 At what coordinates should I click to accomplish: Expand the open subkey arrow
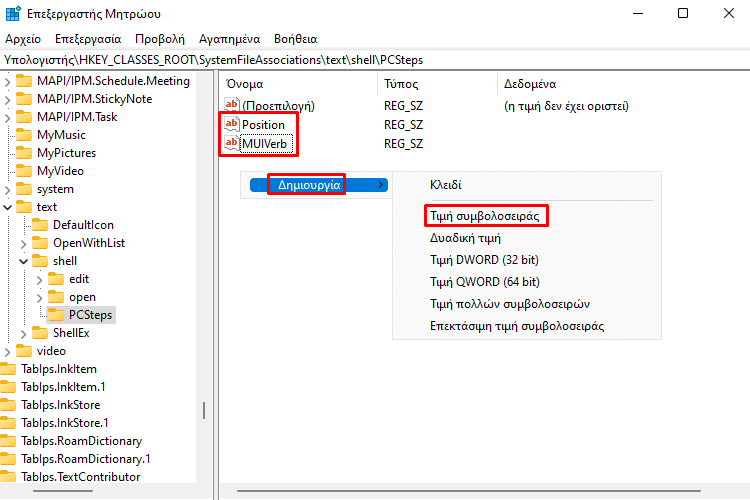point(40,298)
